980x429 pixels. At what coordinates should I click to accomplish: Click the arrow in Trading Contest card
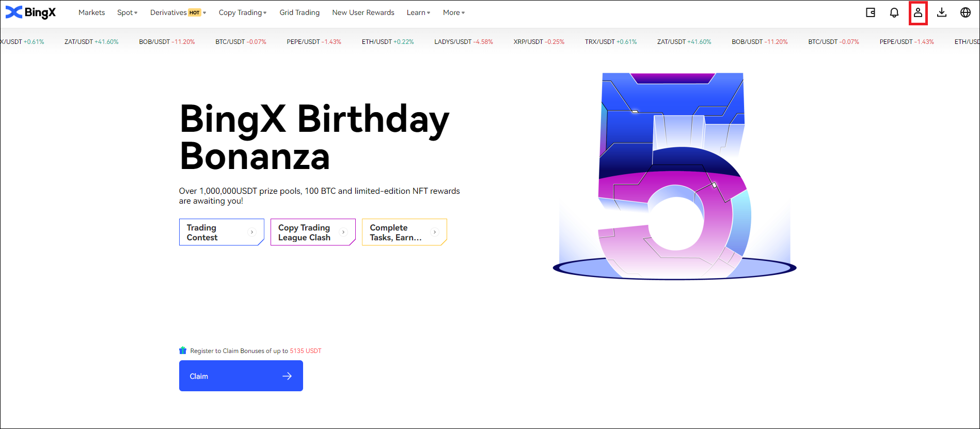252,232
